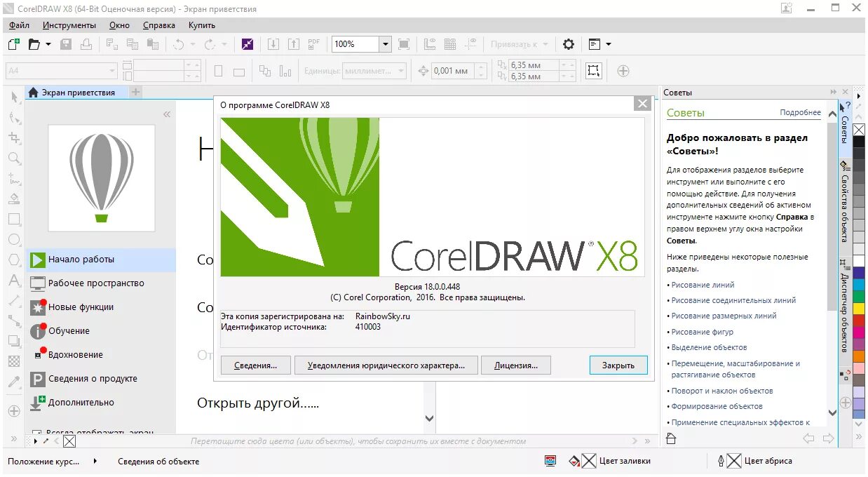The height and width of the screenshot is (477, 868).
Task: Click the Закрыть button in the About dialog
Action: (618, 365)
